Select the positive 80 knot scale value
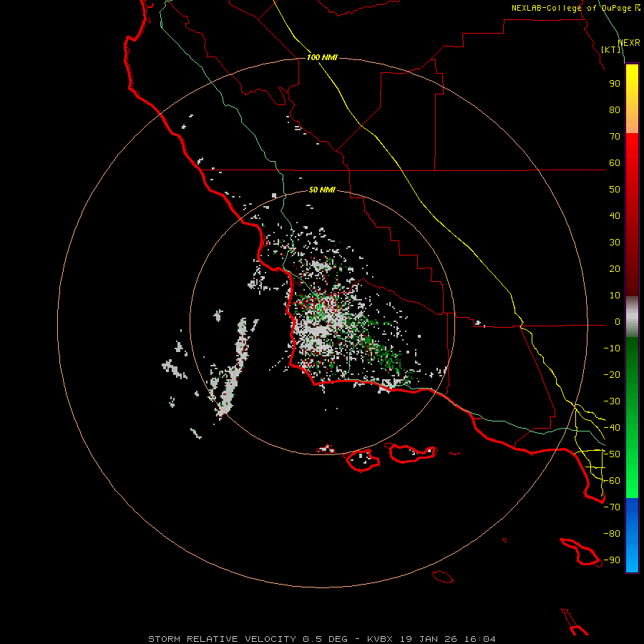This screenshot has width=644, height=644. (x=615, y=110)
